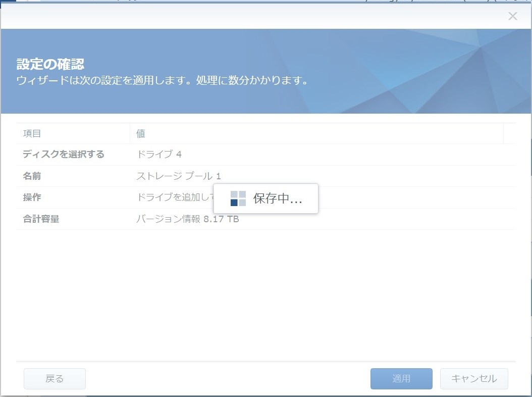
Task: Click the キャンセル button
Action: tap(473, 379)
